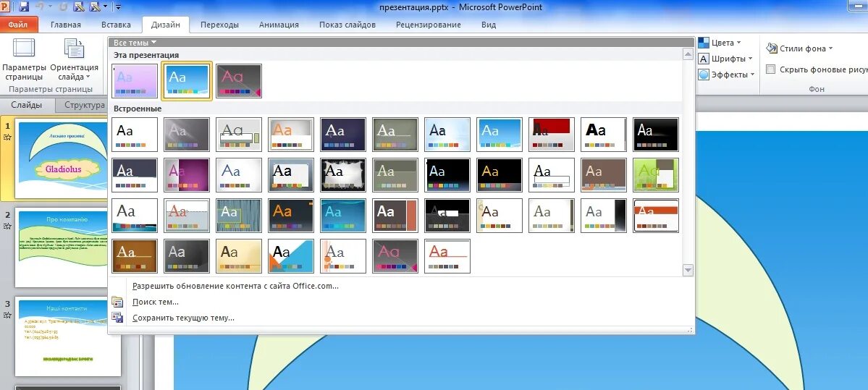
Task: Select slide 1 thumbnail Gladiolus
Action: [x=62, y=159]
